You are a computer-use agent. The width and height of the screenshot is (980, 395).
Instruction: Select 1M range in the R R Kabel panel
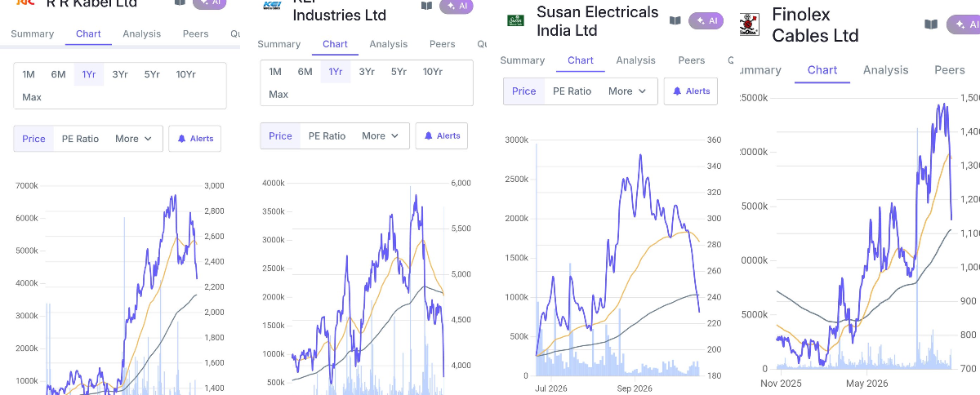point(29,74)
